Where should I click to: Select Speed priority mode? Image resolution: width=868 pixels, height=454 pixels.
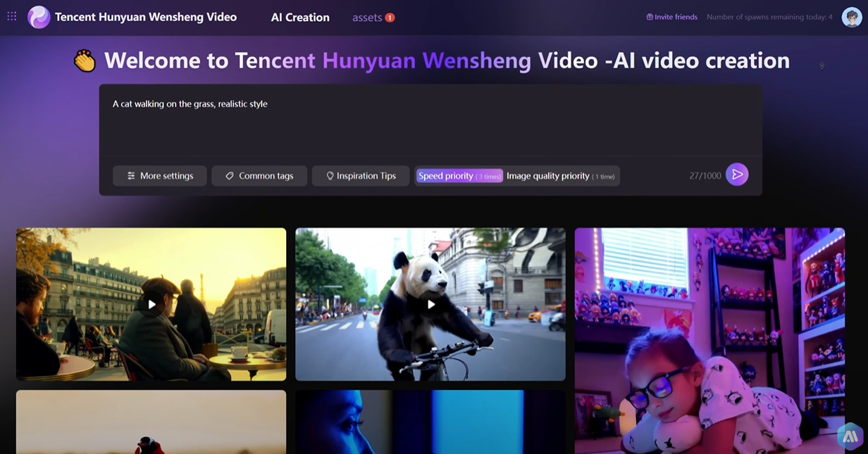[x=459, y=176]
